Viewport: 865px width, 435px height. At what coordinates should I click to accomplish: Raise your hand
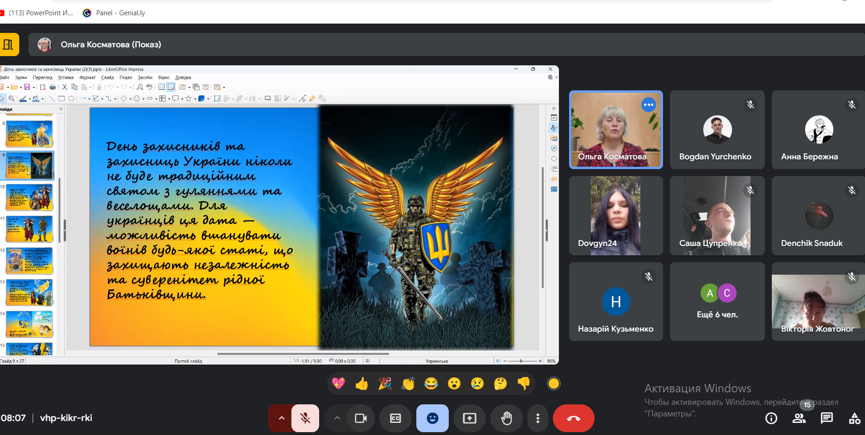click(506, 418)
